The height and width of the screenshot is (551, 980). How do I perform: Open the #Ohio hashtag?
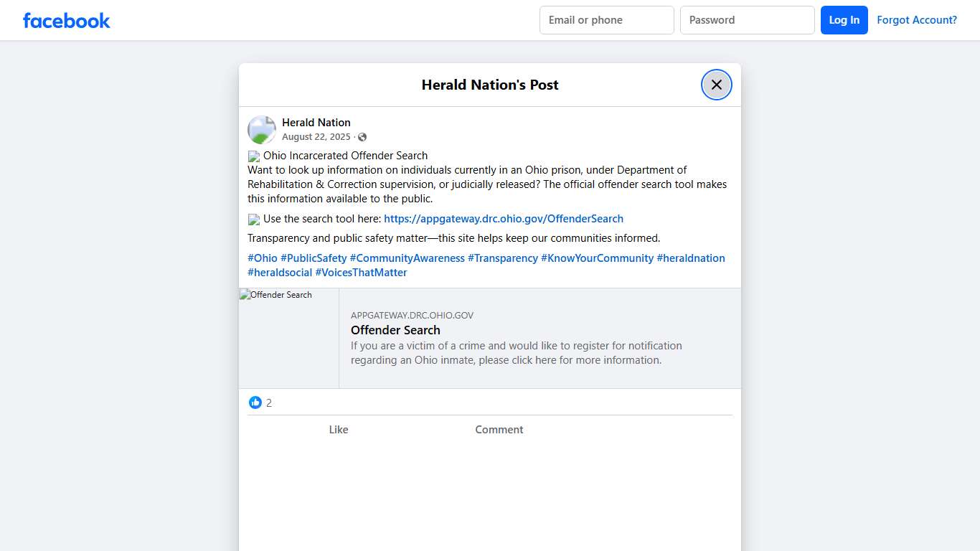pyautogui.click(x=262, y=258)
